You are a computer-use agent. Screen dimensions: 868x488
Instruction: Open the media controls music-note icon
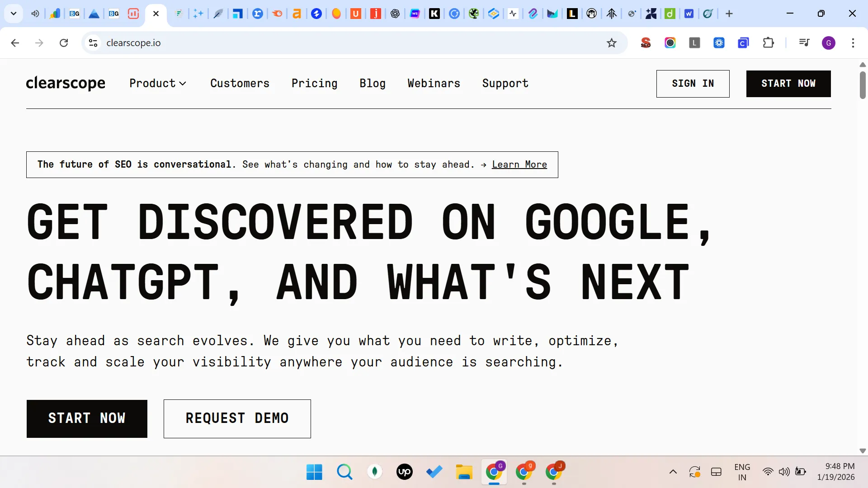tap(804, 42)
